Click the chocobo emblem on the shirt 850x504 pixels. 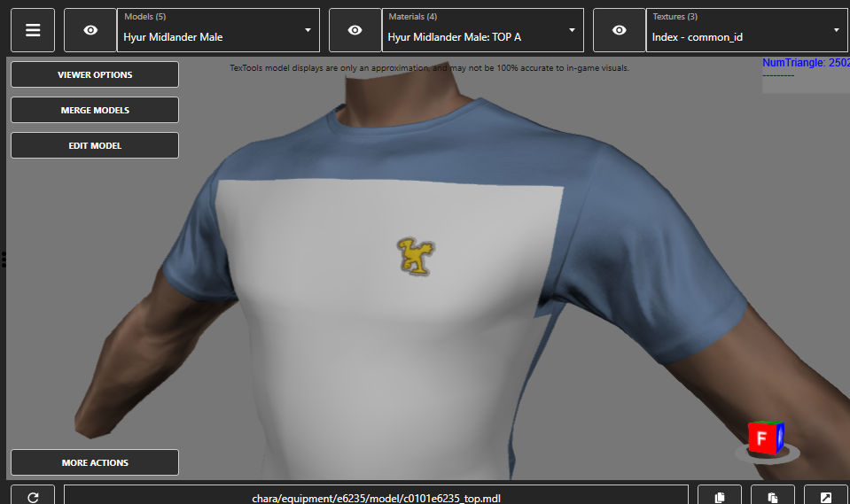416,257
